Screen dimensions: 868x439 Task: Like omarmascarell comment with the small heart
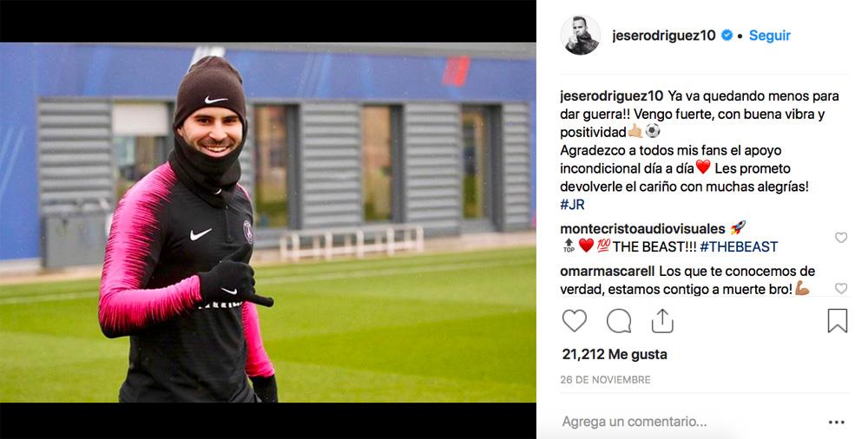coord(841,288)
